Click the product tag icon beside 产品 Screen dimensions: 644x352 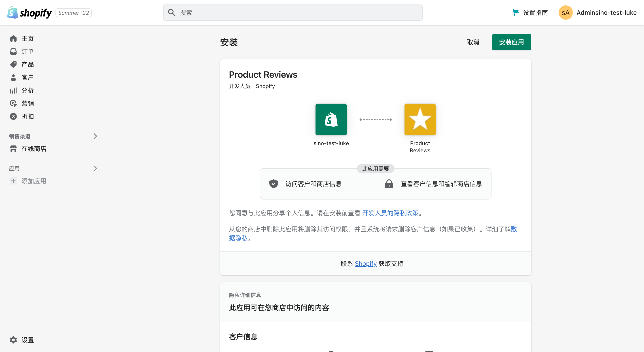point(13,64)
